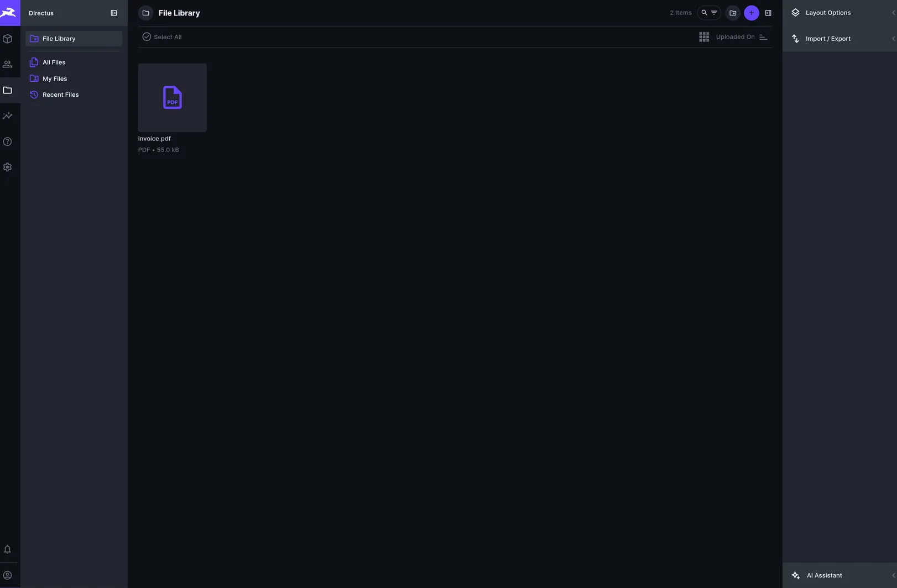Open the Content module cube icon
This screenshot has height=588, width=897.
[x=8, y=39]
